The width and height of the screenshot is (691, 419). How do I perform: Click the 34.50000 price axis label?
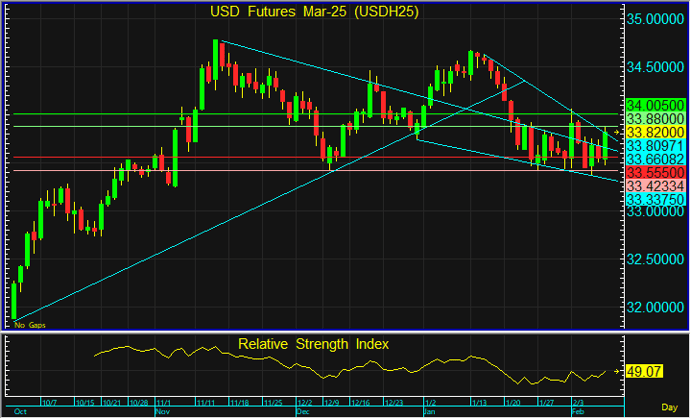pyautogui.click(x=655, y=67)
